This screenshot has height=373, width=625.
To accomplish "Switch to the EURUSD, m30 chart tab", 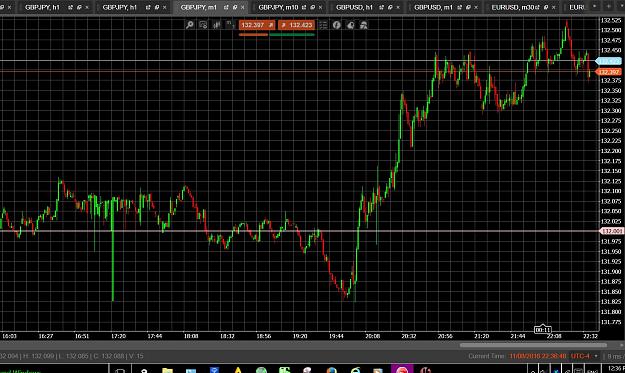I will (x=513, y=7).
